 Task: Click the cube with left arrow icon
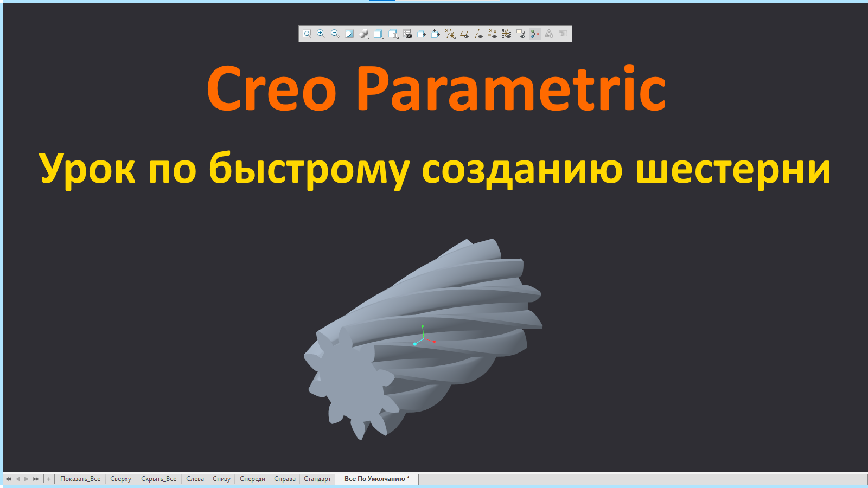coord(422,34)
